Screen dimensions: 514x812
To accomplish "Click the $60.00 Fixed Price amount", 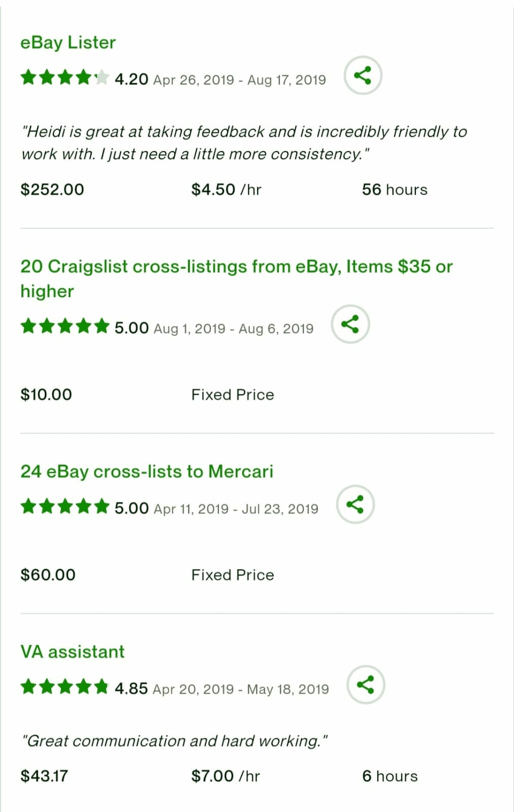I will click(x=48, y=575).
